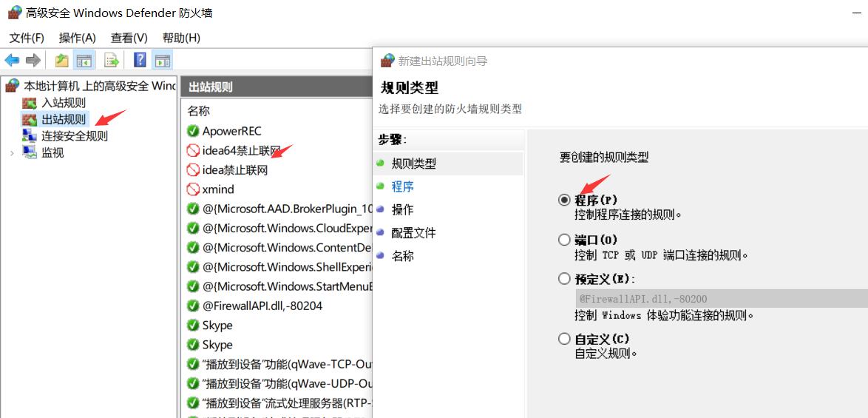Click the outbound rules brick-wall icon
Image resolution: width=868 pixels, height=418 pixels.
28,119
